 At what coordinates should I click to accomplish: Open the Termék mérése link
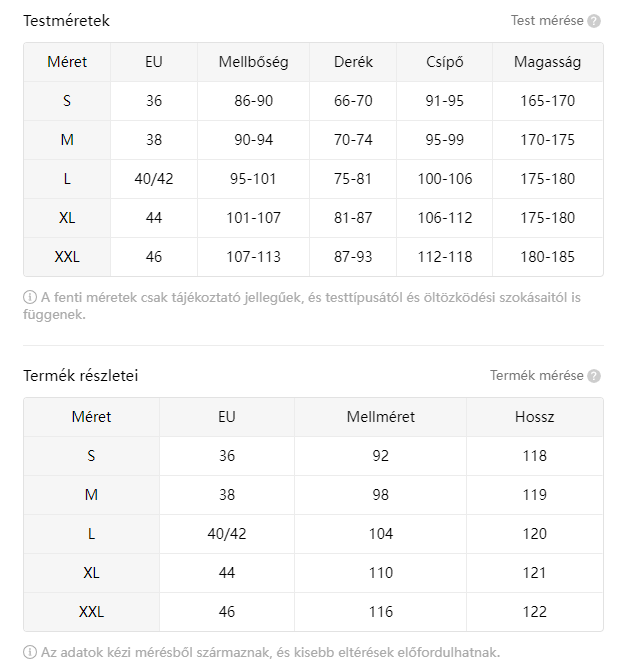536,376
